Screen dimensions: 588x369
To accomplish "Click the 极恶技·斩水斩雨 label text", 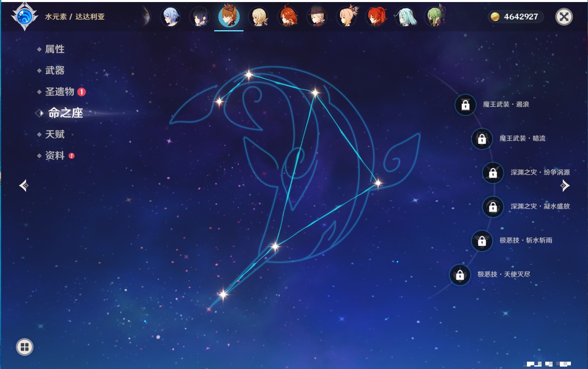I will (526, 240).
